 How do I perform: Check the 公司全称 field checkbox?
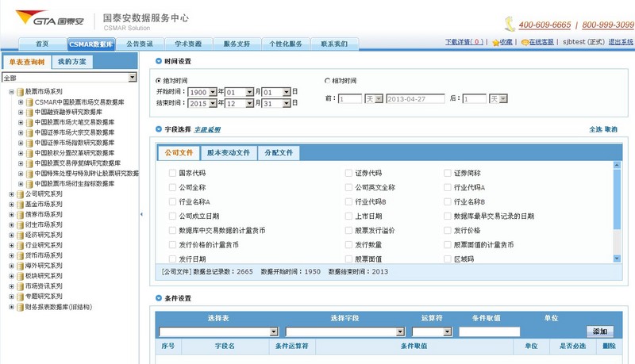pos(172,187)
